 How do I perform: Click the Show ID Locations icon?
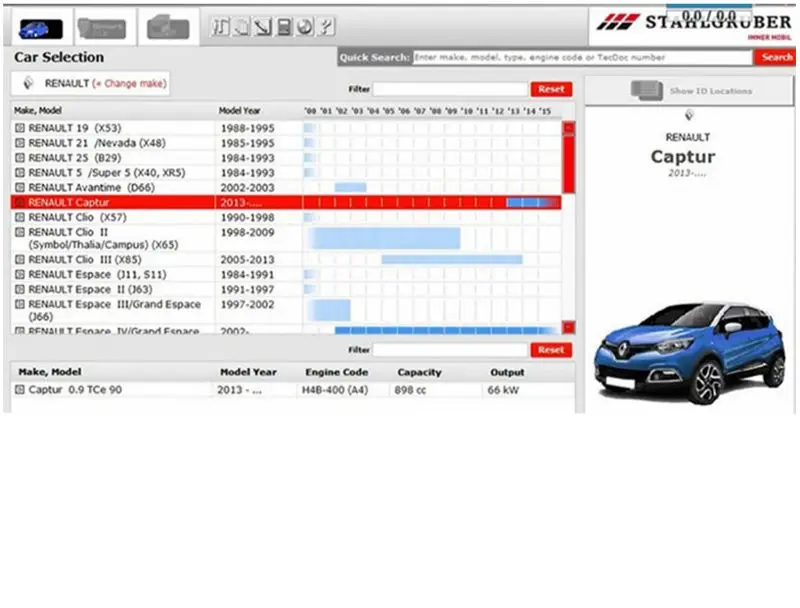646,91
